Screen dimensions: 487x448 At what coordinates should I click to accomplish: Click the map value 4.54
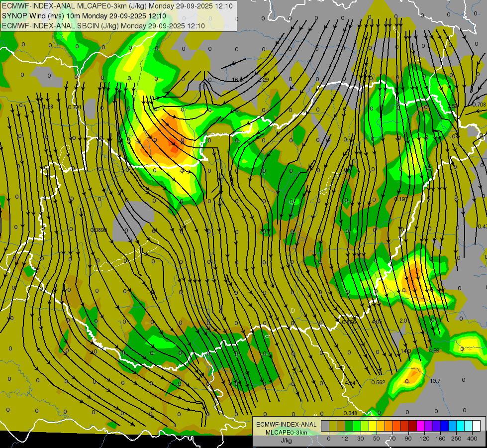point(350,383)
